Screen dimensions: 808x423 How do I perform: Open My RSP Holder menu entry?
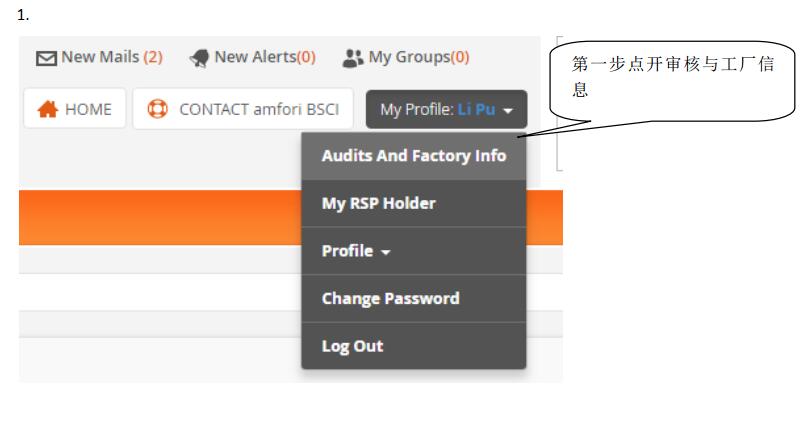414,204
